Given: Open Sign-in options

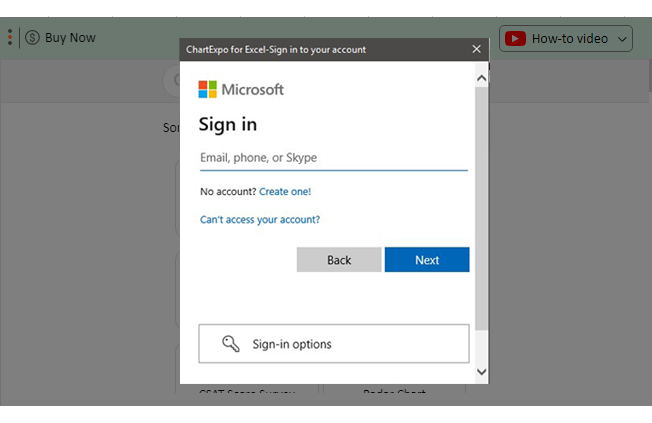Looking at the screenshot, I should click(333, 344).
